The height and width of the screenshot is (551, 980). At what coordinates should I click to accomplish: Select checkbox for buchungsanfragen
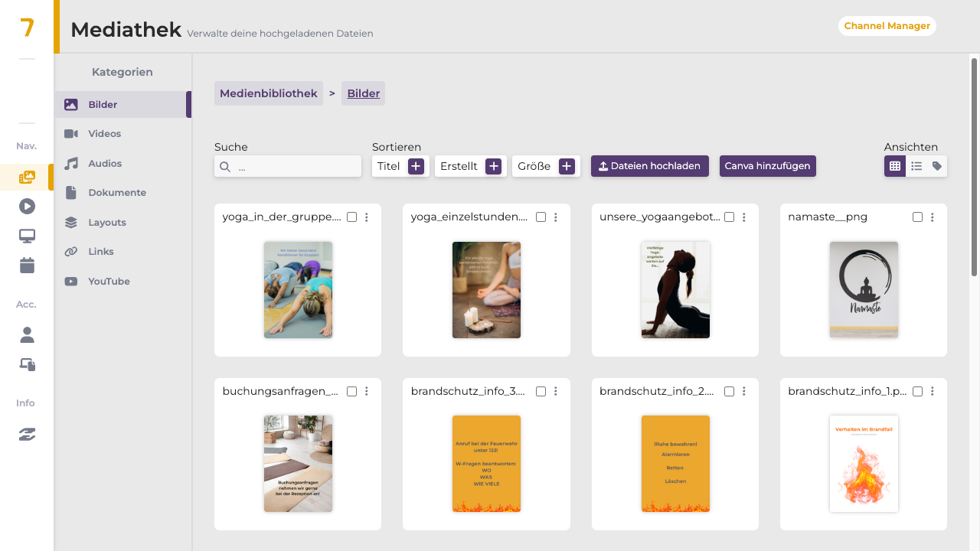tap(352, 391)
